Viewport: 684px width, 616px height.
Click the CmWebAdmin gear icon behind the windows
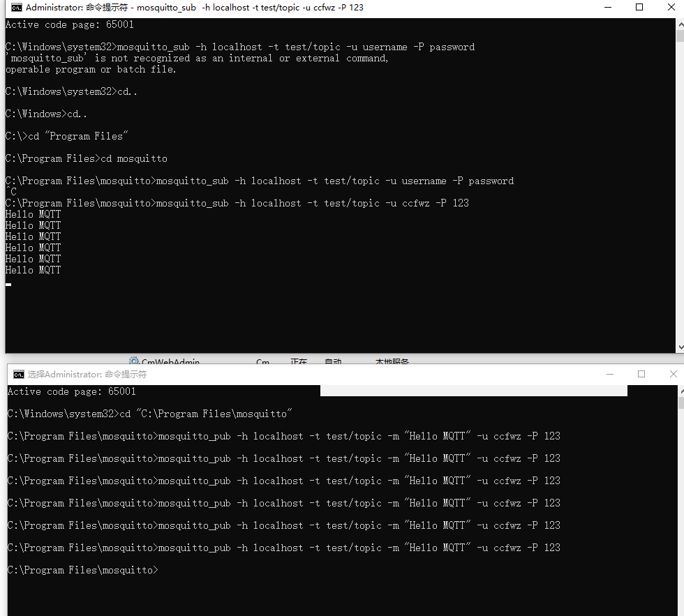133,361
